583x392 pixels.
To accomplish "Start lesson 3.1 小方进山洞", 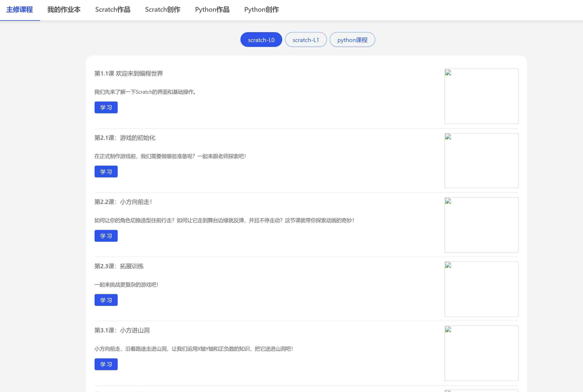I will pyautogui.click(x=106, y=364).
